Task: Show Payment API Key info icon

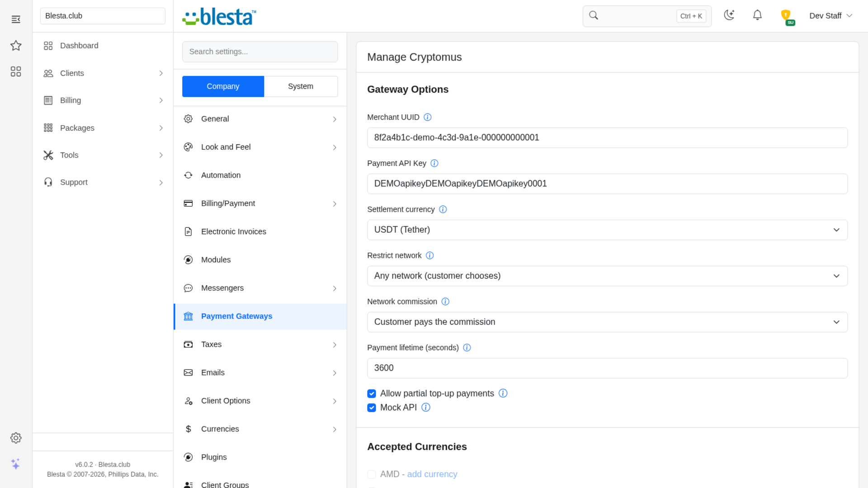Action: [x=434, y=164]
